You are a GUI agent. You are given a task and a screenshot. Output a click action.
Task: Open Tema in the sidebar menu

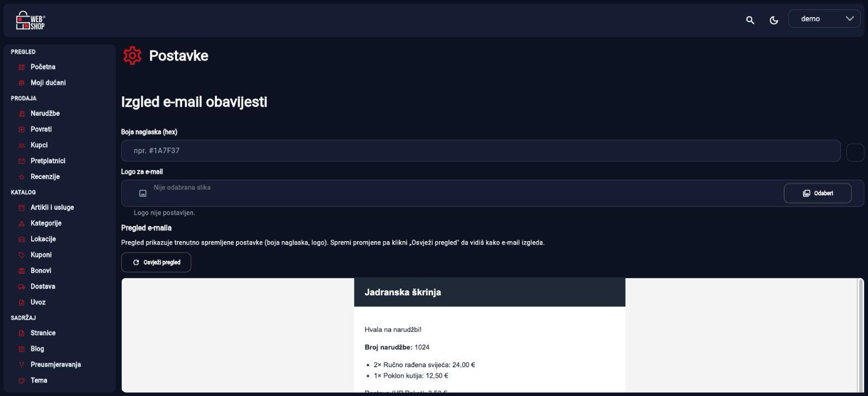[39, 381]
